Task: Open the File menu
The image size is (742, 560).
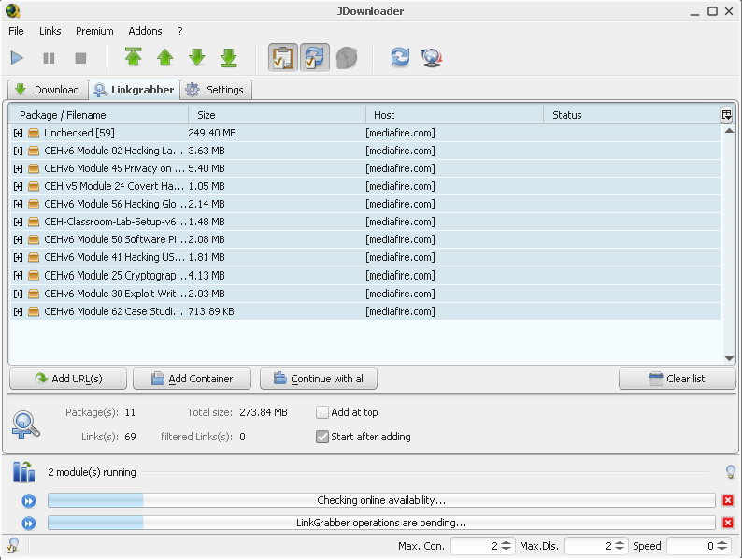Action: pyautogui.click(x=16, y=31)
